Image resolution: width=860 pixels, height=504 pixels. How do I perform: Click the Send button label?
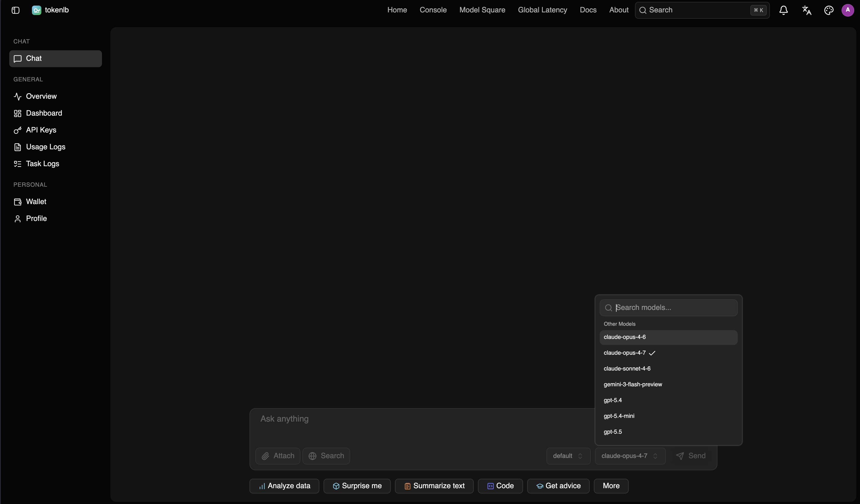click(x=697, y=456)
